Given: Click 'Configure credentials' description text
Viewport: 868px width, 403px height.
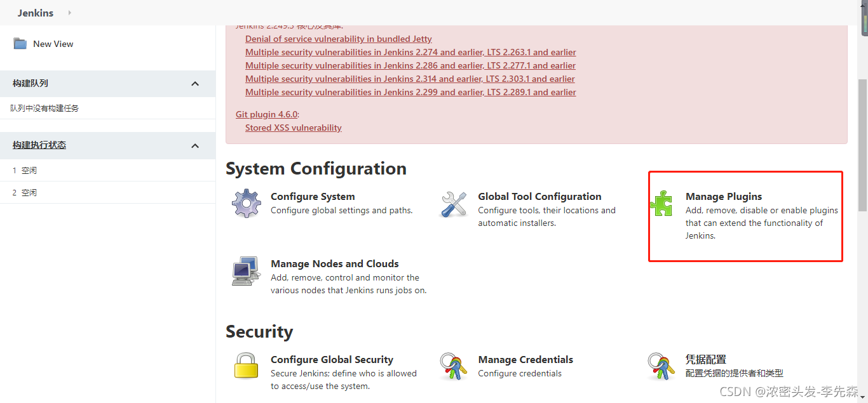Looking at the screenshot, I should click(x=520, y=374).
